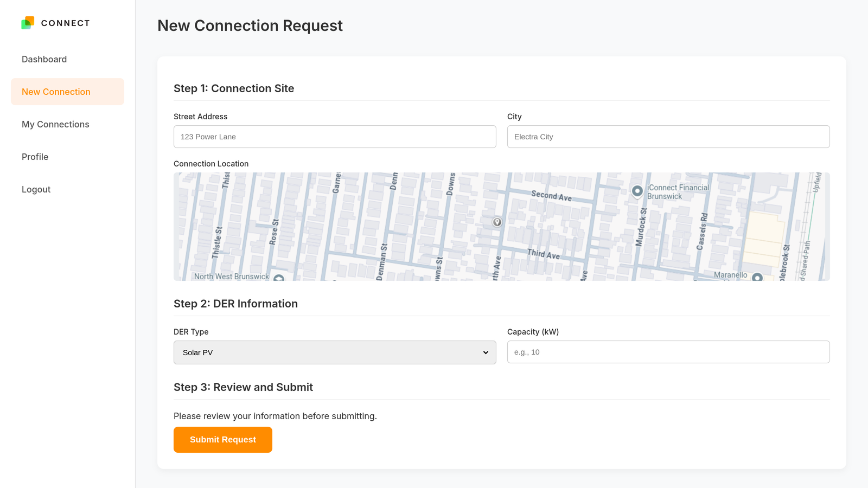868x488 pixels.
Task: Open the Profile sidebar item
Action: click(35, 157)
